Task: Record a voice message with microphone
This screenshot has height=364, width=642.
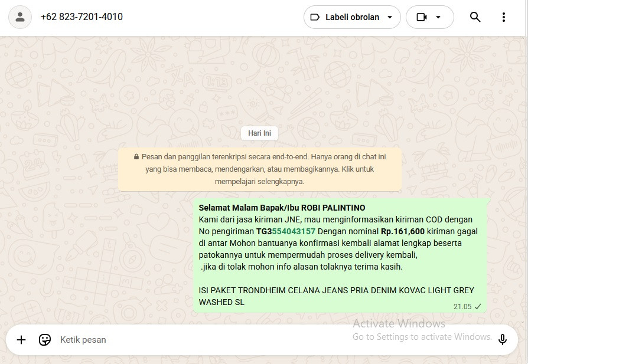Action: tap(503, 339)
